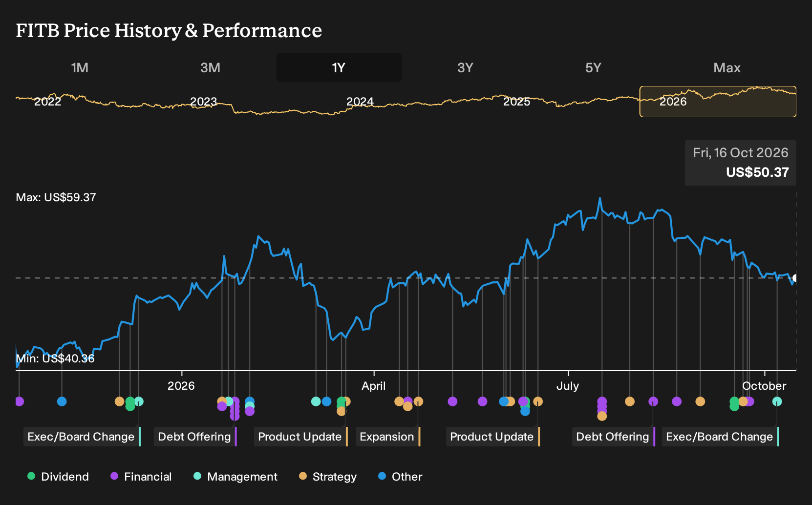The image size is (812, 505).
Task: Select the orange dot beneath July's purple dot stack
Action: point(602,416)
